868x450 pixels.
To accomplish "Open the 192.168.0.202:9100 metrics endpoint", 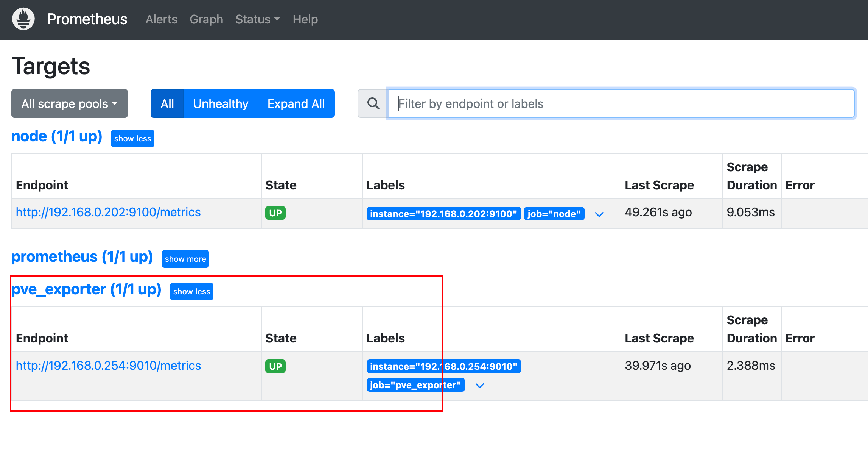I will pyautogui.click(x=108, y=212).
